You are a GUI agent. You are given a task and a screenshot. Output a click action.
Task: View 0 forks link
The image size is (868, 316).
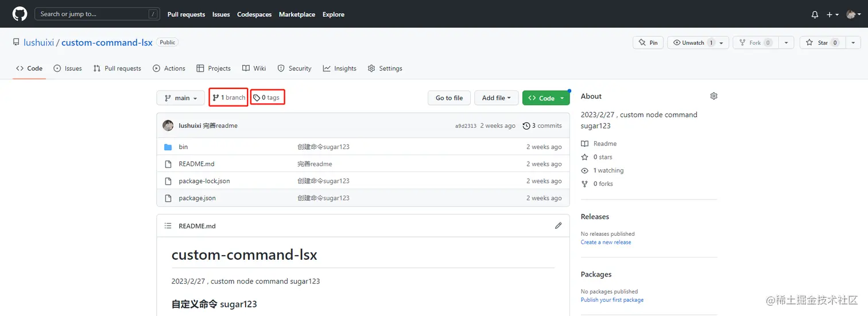(597, 184)
